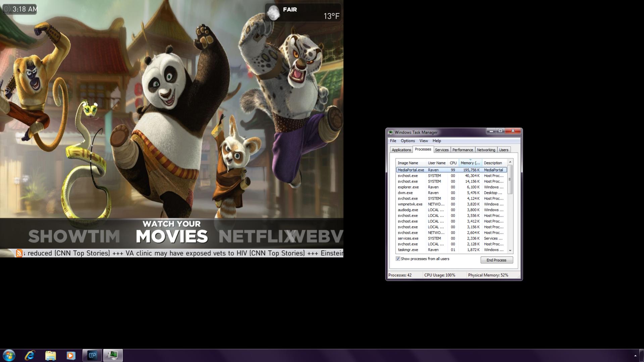Switch to the Applications tab
The width and height of the screenshot is (644, 362).
point(401,150)
